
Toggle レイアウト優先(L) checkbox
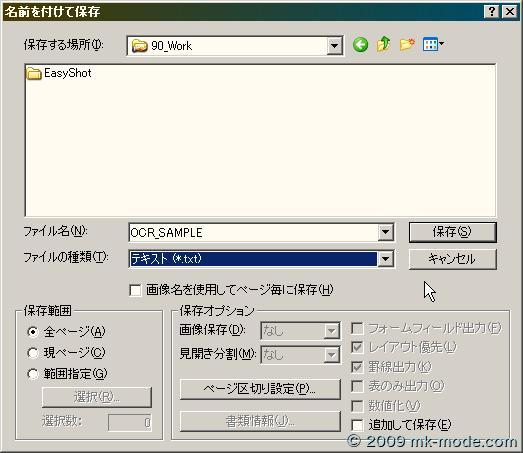[357, 347]
